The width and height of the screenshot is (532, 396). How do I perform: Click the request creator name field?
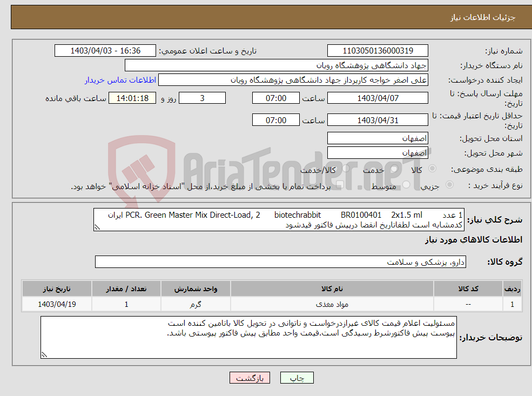(x=293, y=80)
